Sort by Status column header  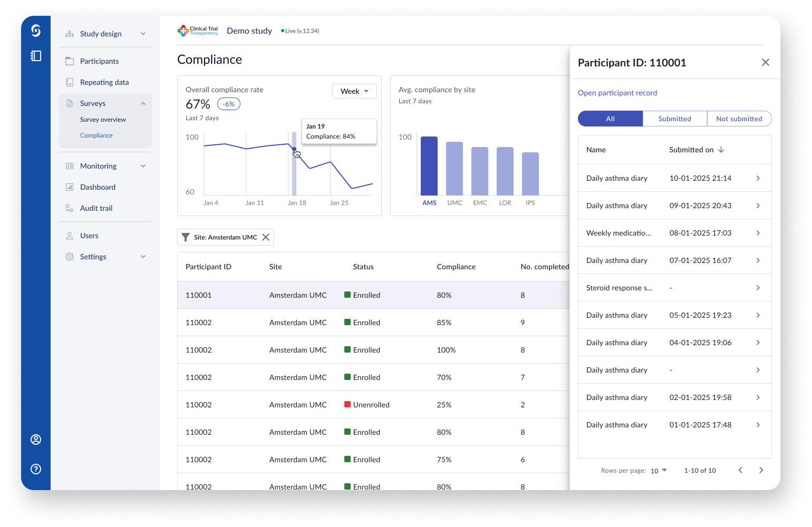[363, 267]
